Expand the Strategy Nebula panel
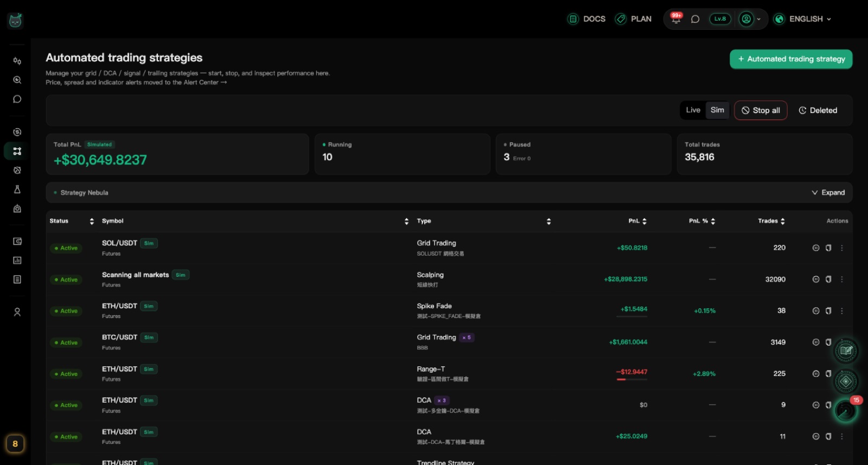 (828, 193)
